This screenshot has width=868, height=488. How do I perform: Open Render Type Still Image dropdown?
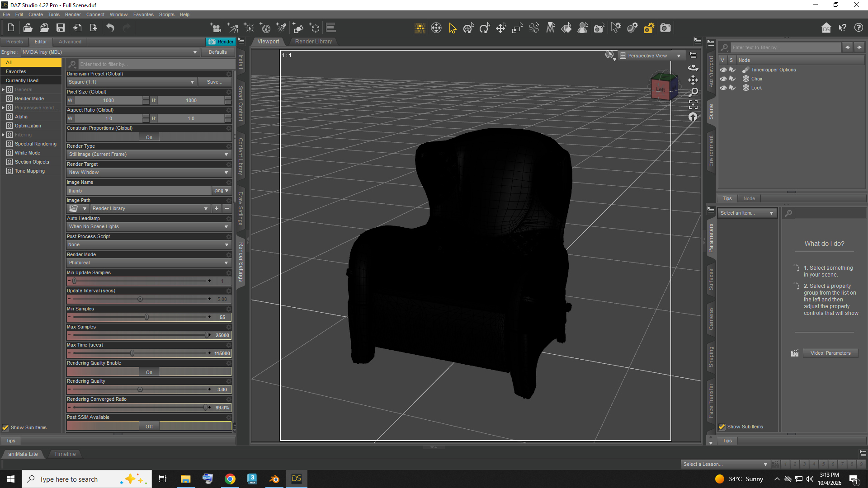149,154
